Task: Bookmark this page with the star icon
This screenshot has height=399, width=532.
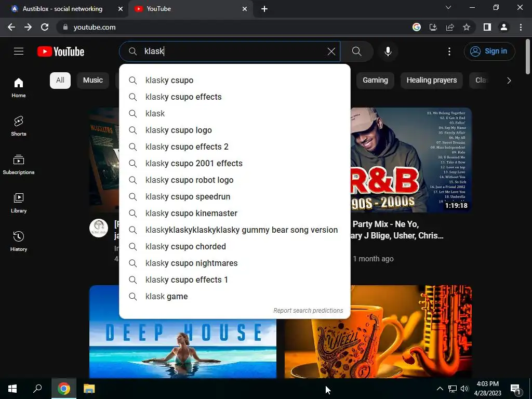Action: coord(467,27)
